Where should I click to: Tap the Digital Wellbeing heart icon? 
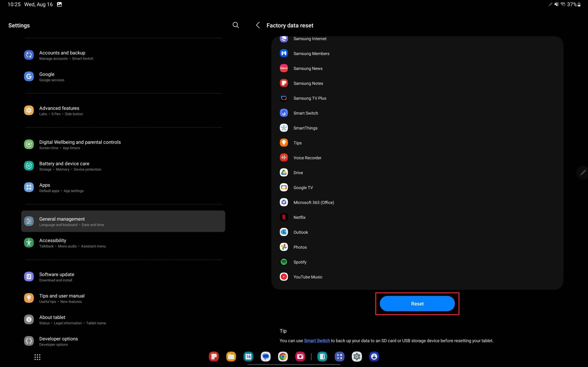29,144
